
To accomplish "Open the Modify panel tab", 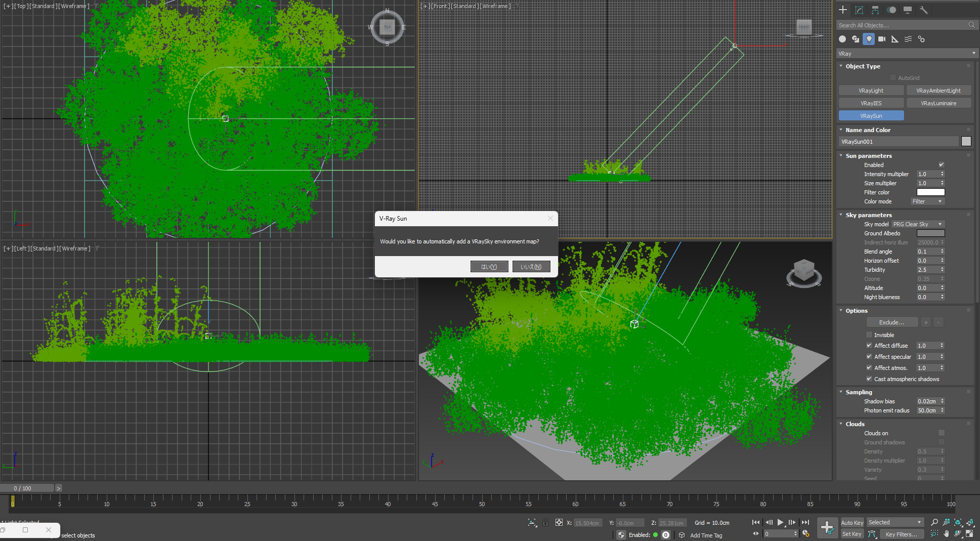I will (x=859, y=10).
